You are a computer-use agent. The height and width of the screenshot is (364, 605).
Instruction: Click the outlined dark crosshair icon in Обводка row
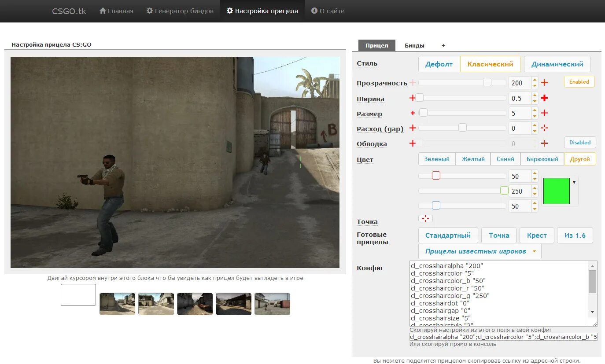tap(544, 143)
